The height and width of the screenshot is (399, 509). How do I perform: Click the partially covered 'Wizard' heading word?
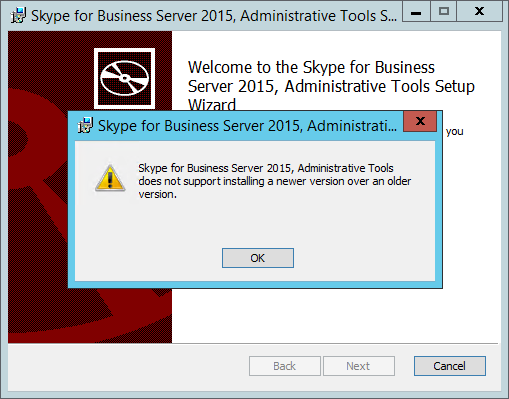click(x=212, y=104)
